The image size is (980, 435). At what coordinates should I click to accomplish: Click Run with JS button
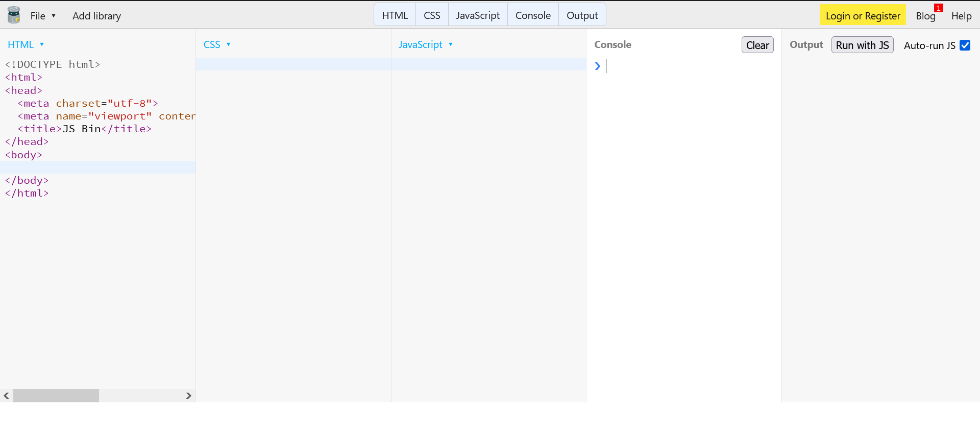pos(862,45)
